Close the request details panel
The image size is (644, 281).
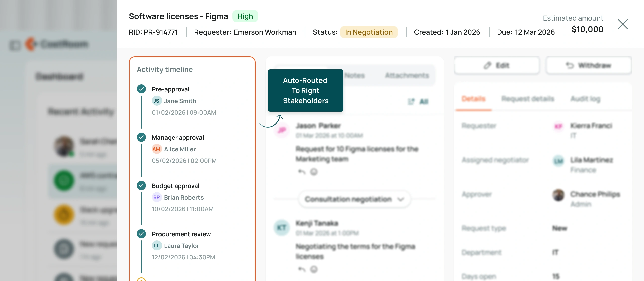tap(623, 24)
